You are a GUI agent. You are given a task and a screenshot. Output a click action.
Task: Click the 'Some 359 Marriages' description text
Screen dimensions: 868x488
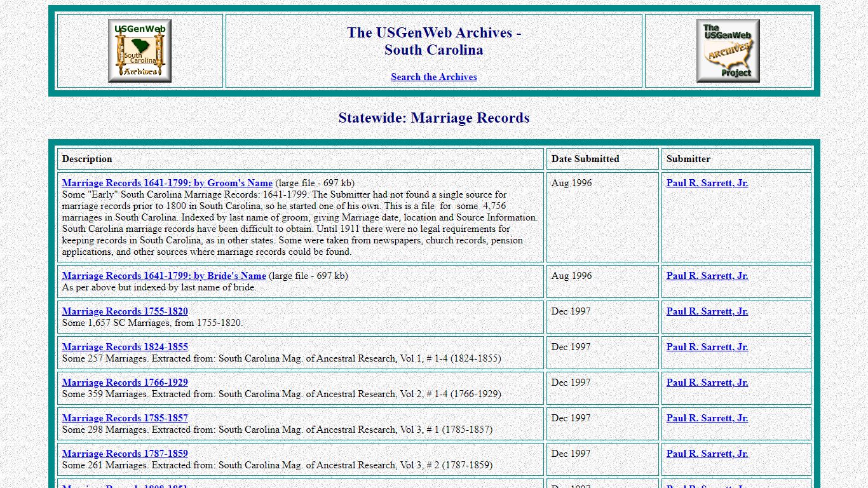[x=281, y=394]
